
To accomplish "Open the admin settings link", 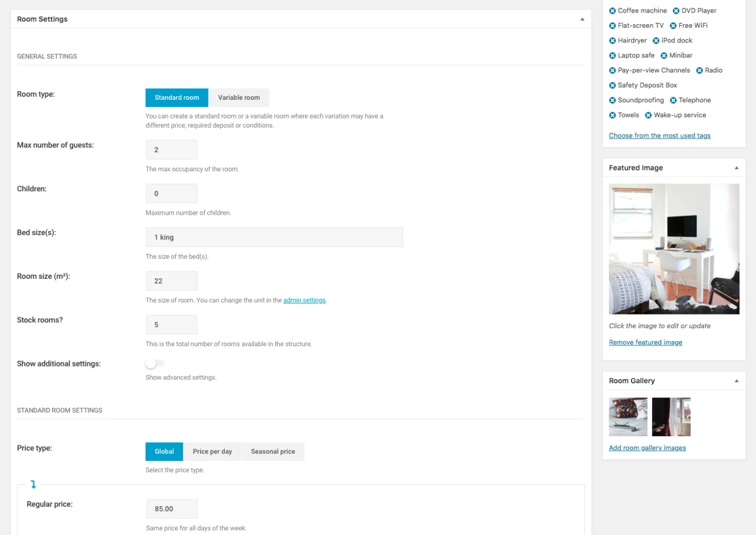I will point(304,300).
